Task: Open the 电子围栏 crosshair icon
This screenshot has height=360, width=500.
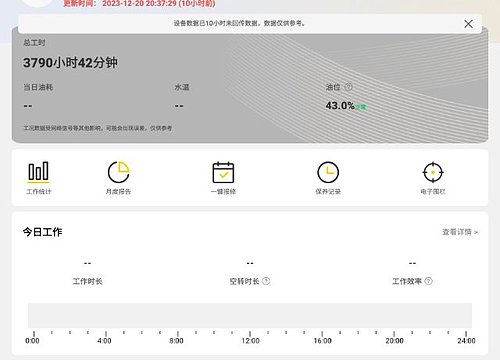Action: [x=433, y=172]
